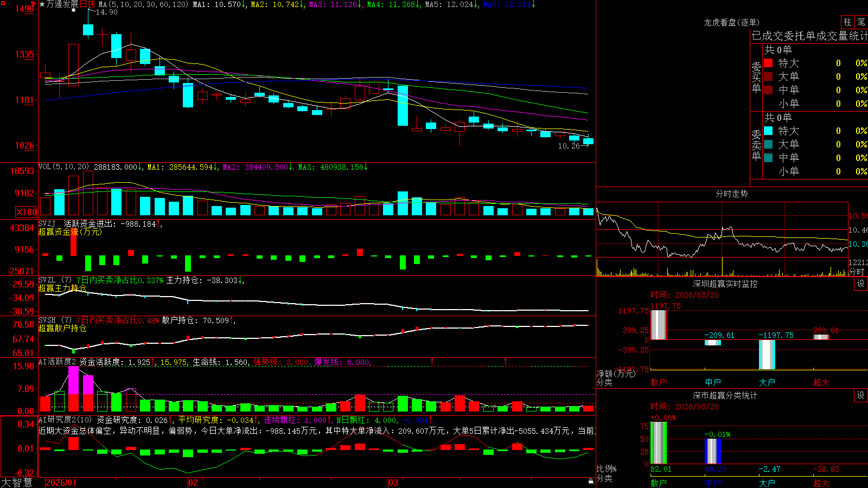The height and width of the screenshot is (488, 868).
Task: Click the 14.90 high price label
Action: click(106, 12)
